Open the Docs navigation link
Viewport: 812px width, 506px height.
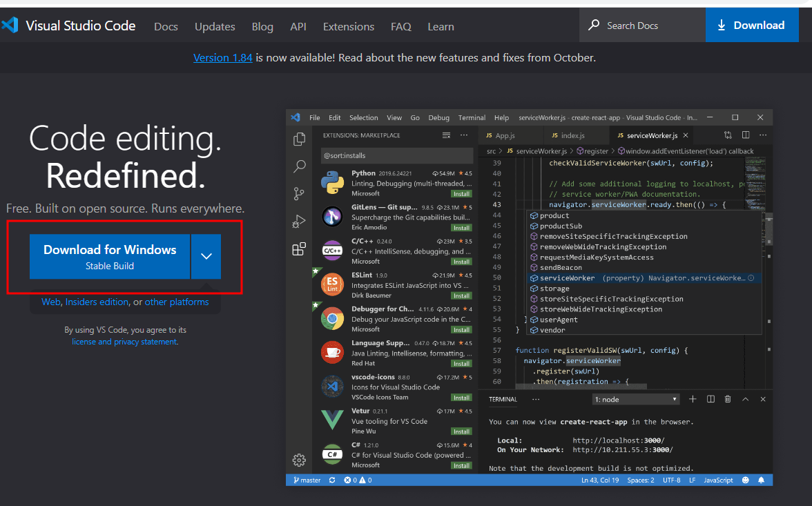166,26
